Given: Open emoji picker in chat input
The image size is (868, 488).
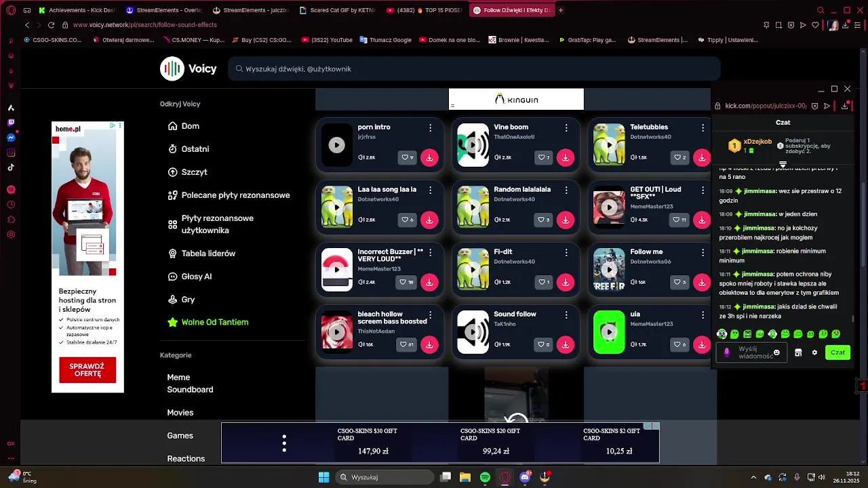Looking at the screenshot, I should [776, 352].
